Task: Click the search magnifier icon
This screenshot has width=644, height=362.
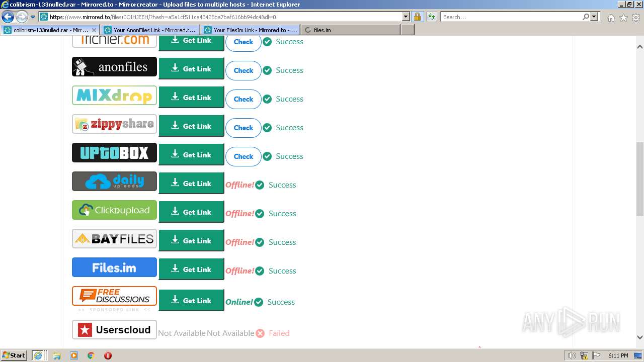Action: coord(586,17)
